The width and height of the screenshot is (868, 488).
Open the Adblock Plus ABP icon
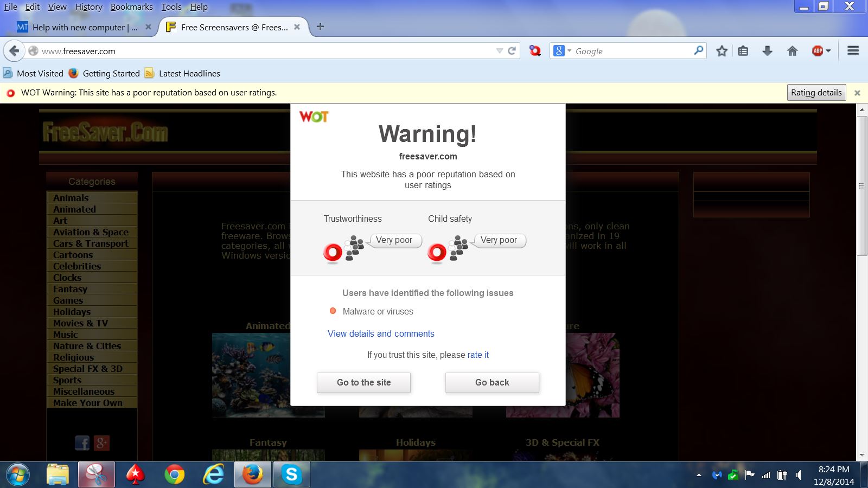pos(818,51)
